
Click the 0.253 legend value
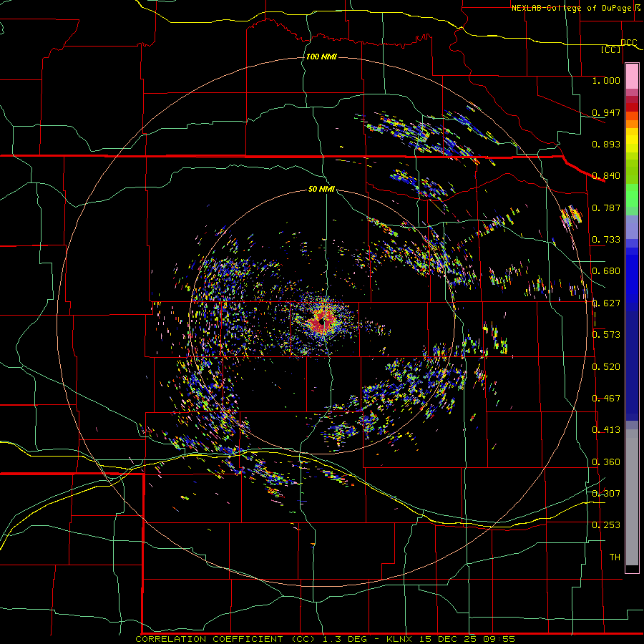click(606, 525)
